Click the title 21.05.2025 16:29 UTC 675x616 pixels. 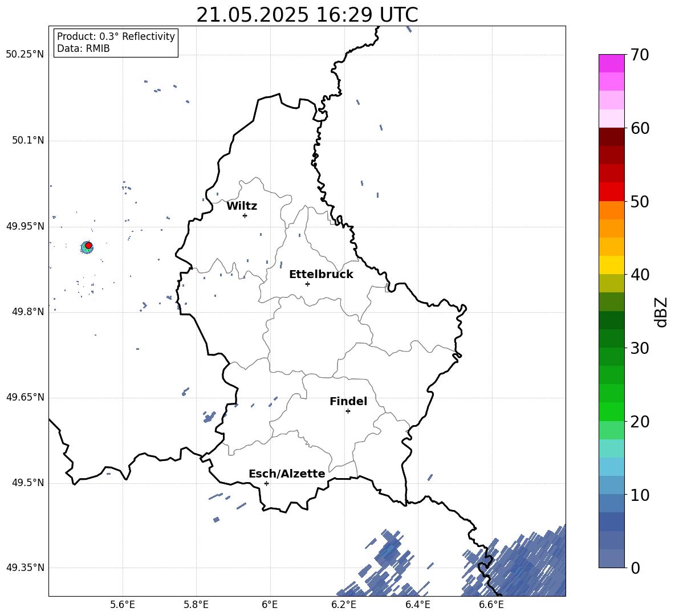tap(307, 15)
